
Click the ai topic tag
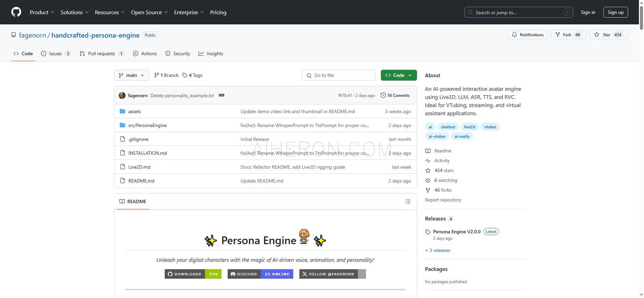pos(430,127)
